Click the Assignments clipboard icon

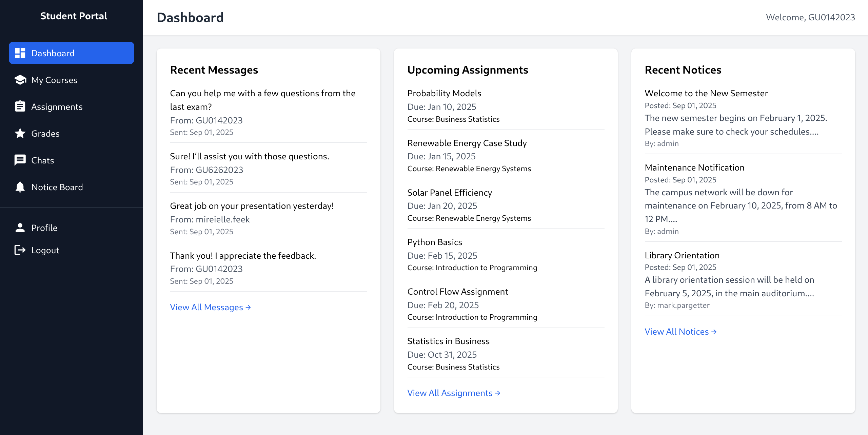click(20, 106)
